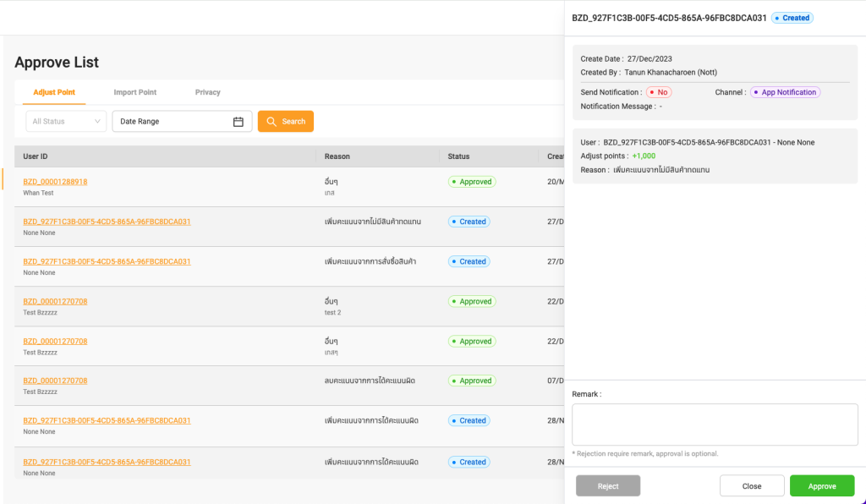Click the calendar icon in Date Range
The width and height of the screenshot is (866, 504).
point(238,122)
